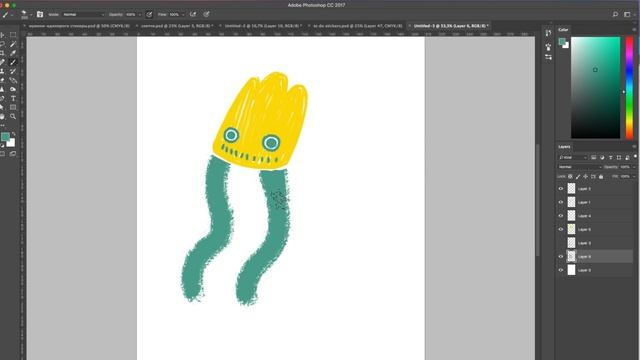Click the hue spectrum slider
Screen dimensions: 640x360
coord(629,88)
